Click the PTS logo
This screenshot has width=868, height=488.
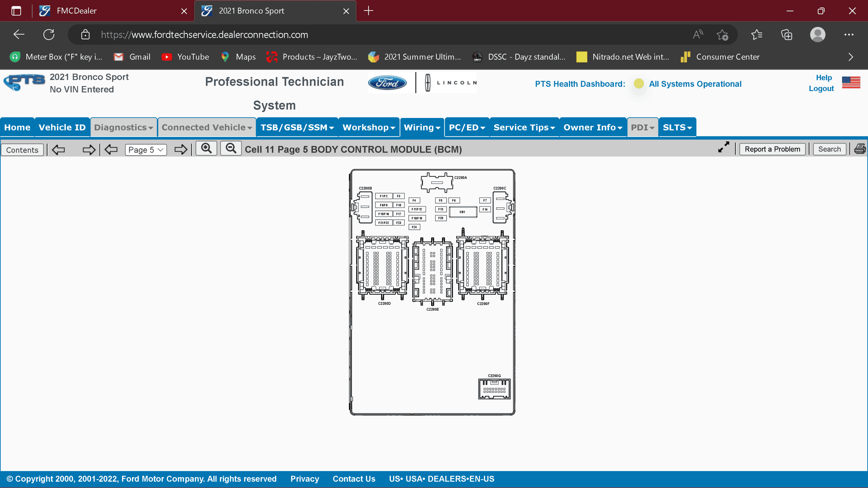pyautogui.click(x=24, y=82)
